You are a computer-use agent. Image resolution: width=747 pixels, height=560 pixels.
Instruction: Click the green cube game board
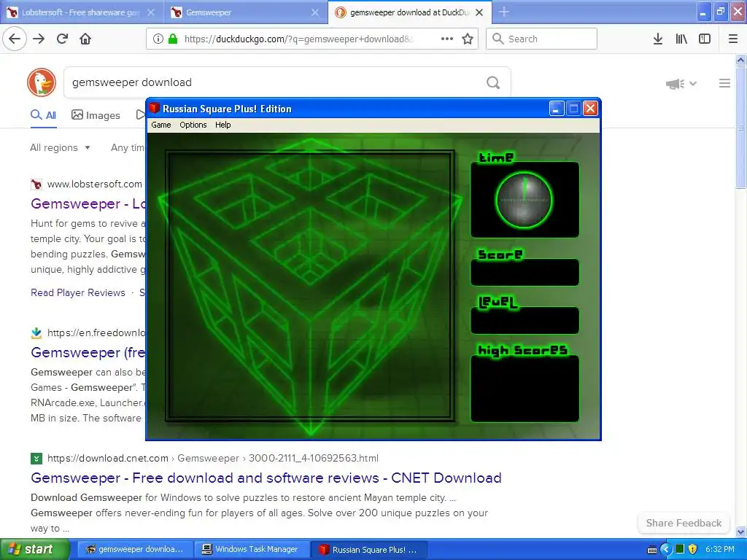[x=309, y=286]
